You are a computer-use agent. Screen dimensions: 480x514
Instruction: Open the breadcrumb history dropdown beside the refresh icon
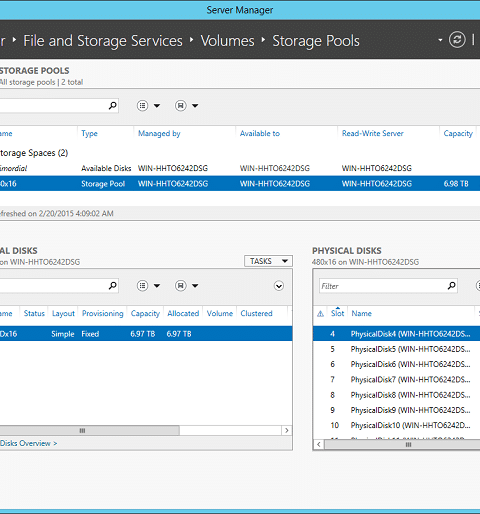tap(440, 40)
